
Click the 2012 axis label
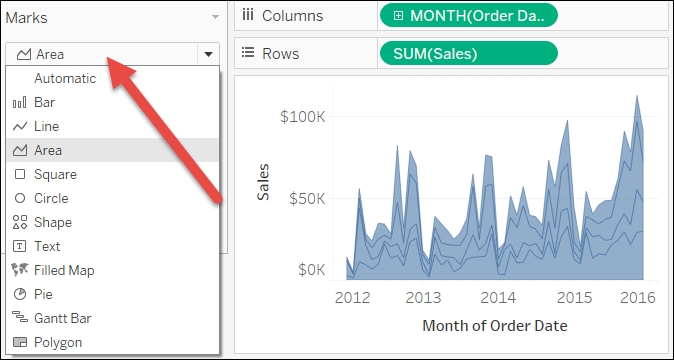[x=352, y=298]
